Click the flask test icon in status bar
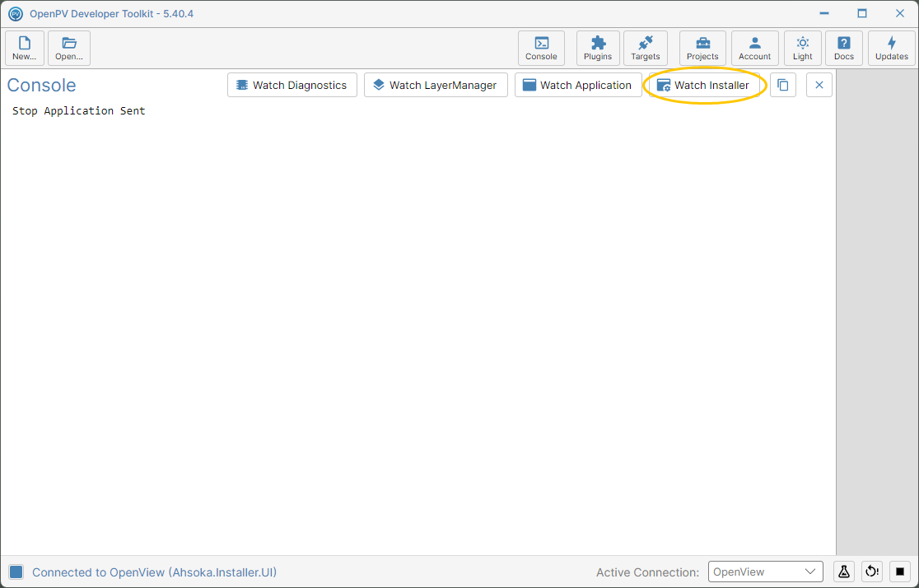 843,572
